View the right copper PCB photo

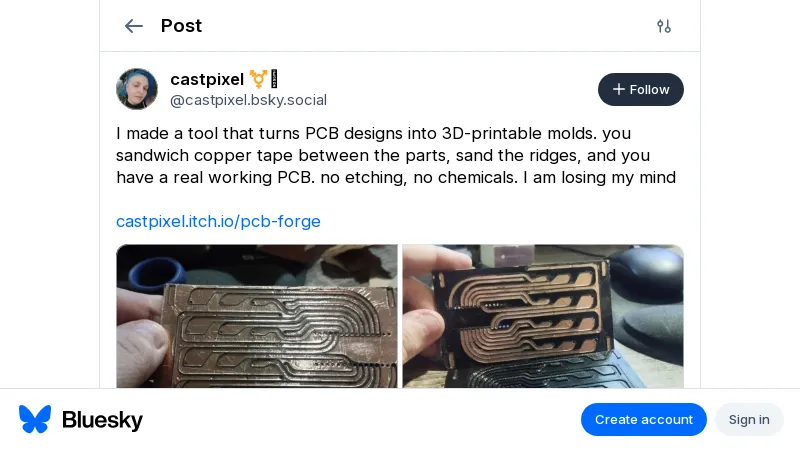click(543, 316)
